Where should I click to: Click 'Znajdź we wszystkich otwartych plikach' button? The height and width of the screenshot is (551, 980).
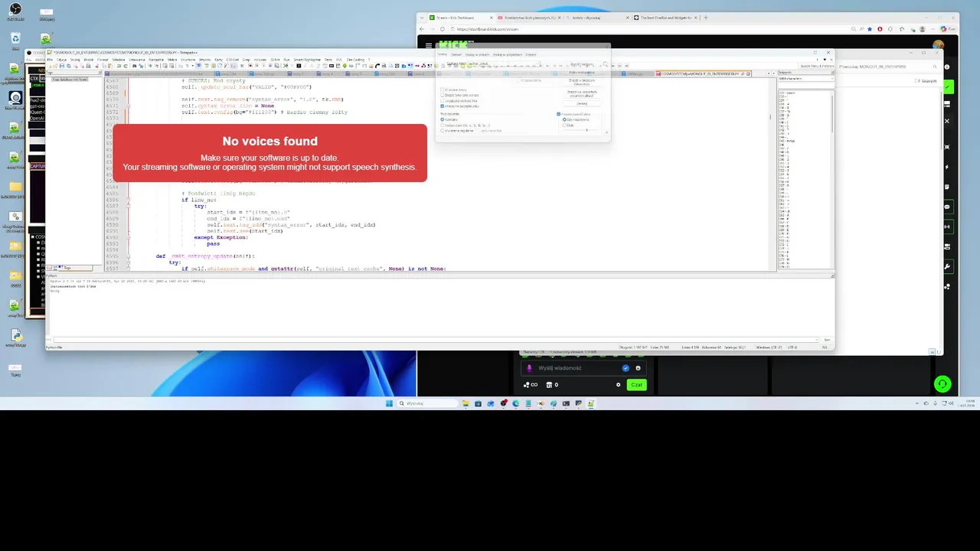(582, 93)
